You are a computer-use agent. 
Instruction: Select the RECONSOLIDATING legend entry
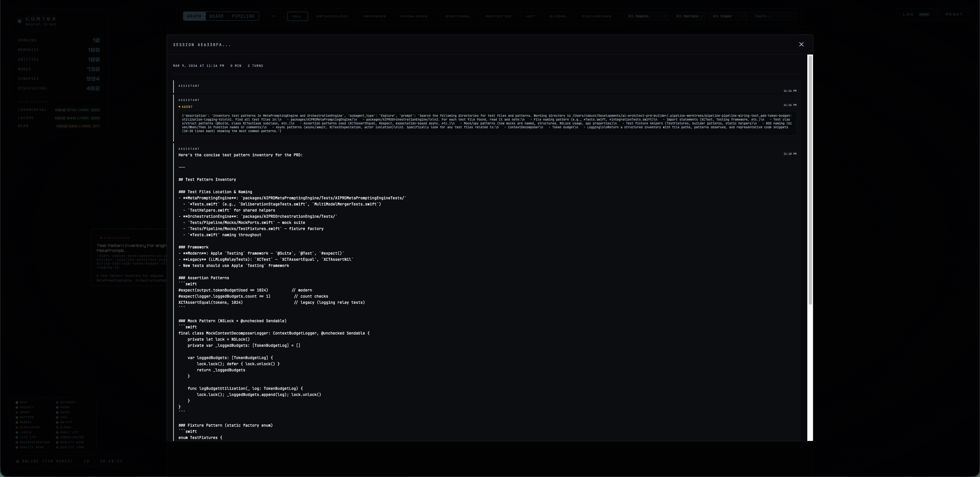point(33,442)
